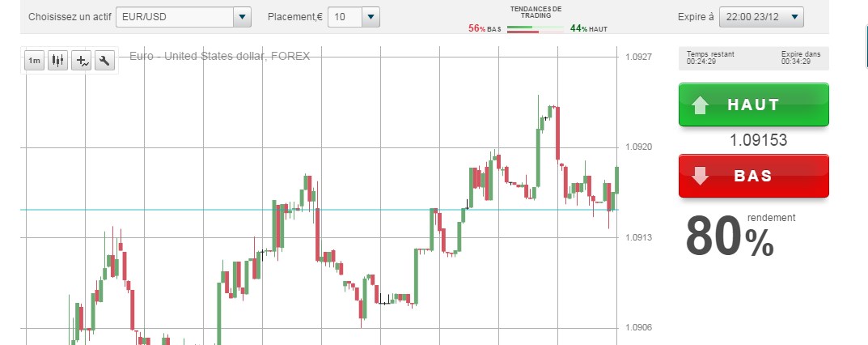Click the 1.0927 price axis label

point(638,57)
